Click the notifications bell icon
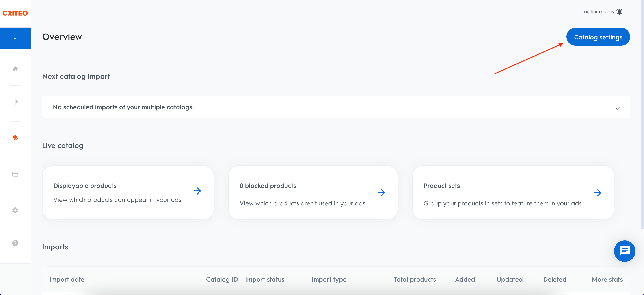The height and width of the screenshot is (295, 644). coord(620,12)
